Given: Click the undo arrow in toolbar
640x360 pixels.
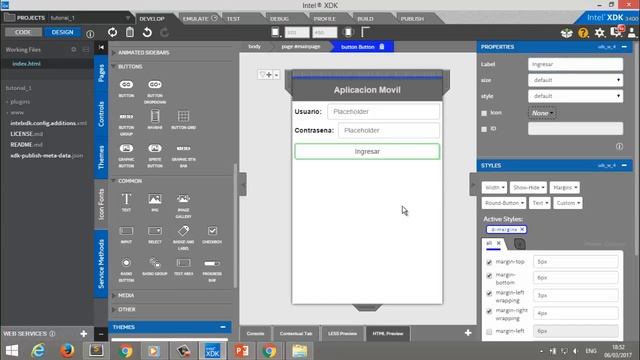Looking at the screenshot, I should (147, 32).
